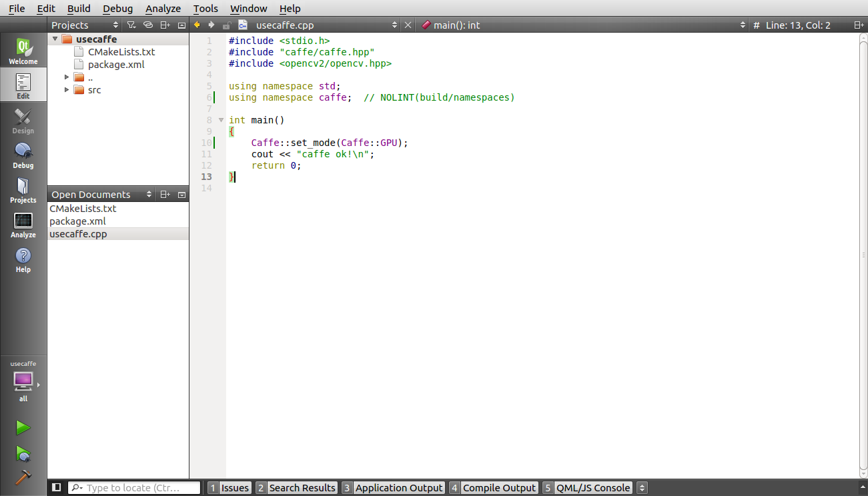Toggle the left sidebar visibility
This screenshot has height=496, width=868.
pos(57,488)
